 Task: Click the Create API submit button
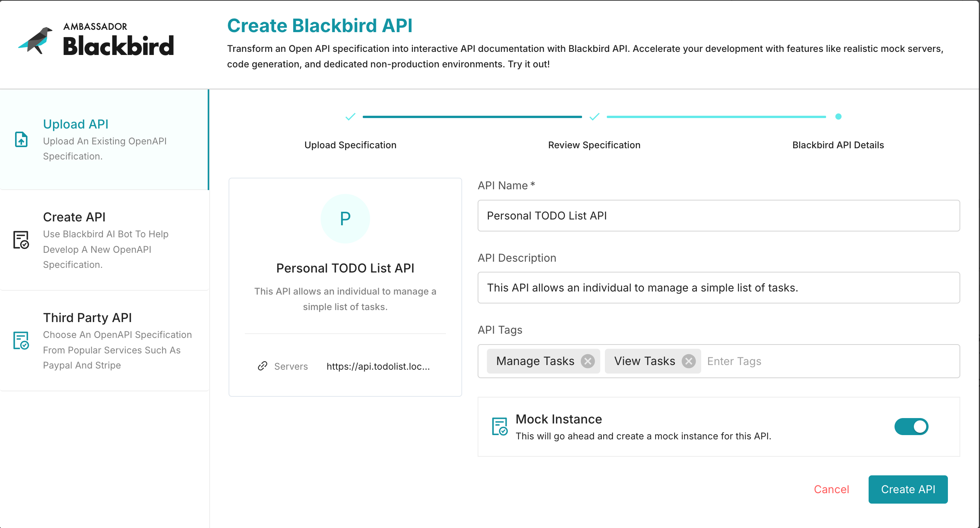pos(908,489)
